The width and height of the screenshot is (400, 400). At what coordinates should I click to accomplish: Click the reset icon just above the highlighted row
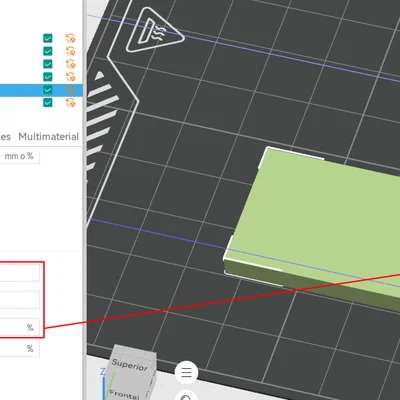pyautogui.click(x=70, y=77)
